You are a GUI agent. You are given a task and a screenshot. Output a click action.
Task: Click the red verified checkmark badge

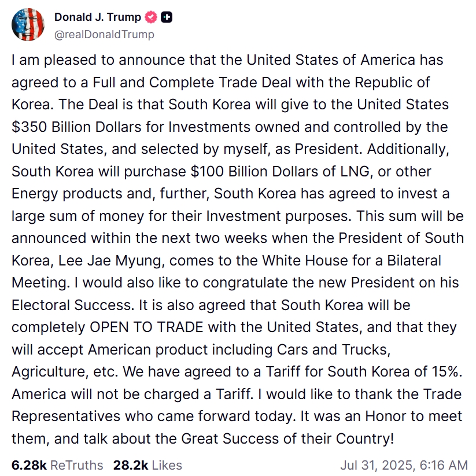[x=151, y=17]
